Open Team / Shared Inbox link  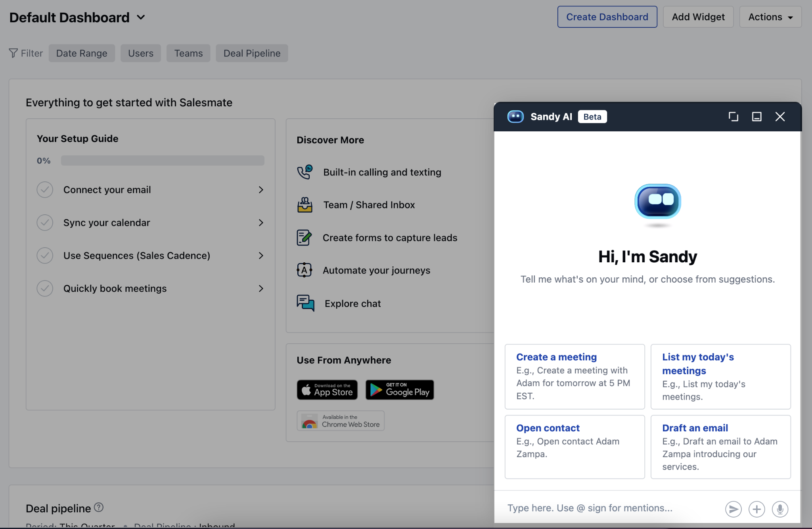click(369, 205)
